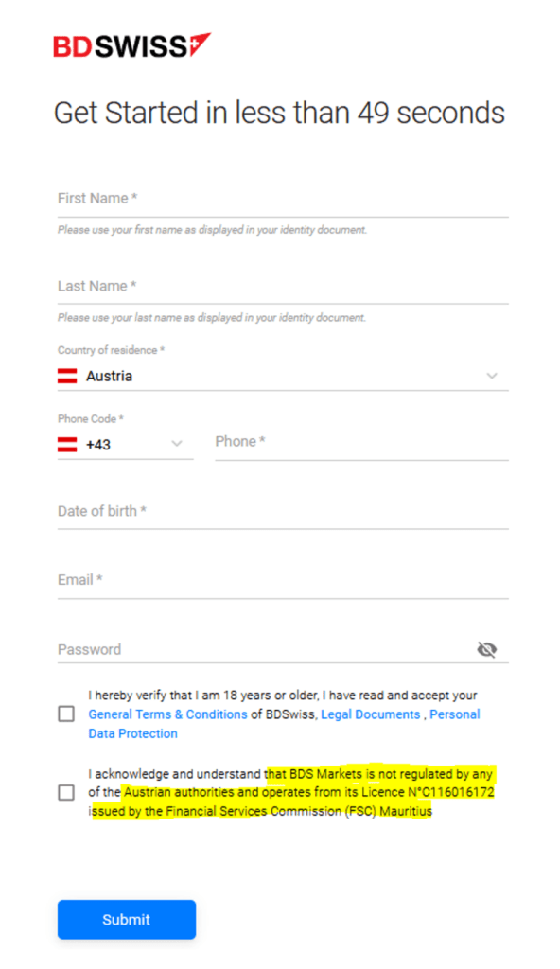Viewport: 560px width, 969px height.
Task: Check the BDS Markets acknowledgement checkbox
Action: 66,792
